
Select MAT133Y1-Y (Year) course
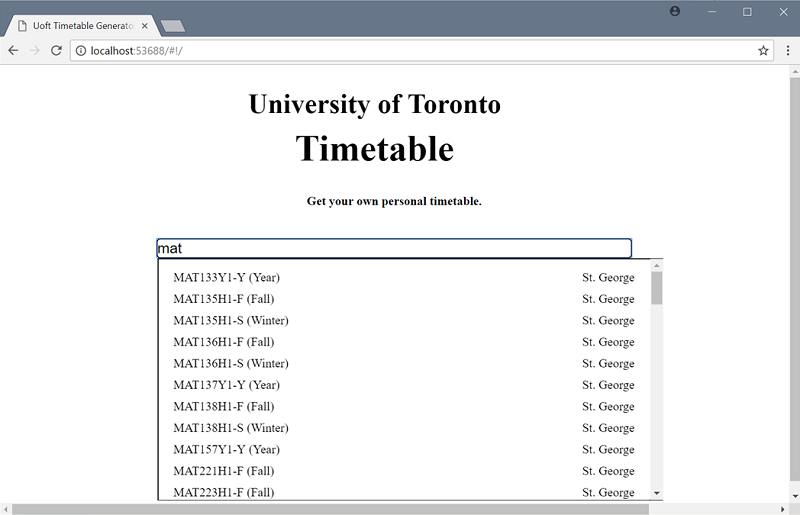404,277
